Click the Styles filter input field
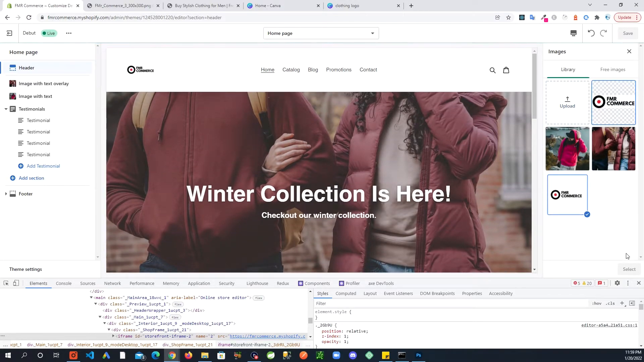Viewport: 644px width, 362px height. click(451, 303)
